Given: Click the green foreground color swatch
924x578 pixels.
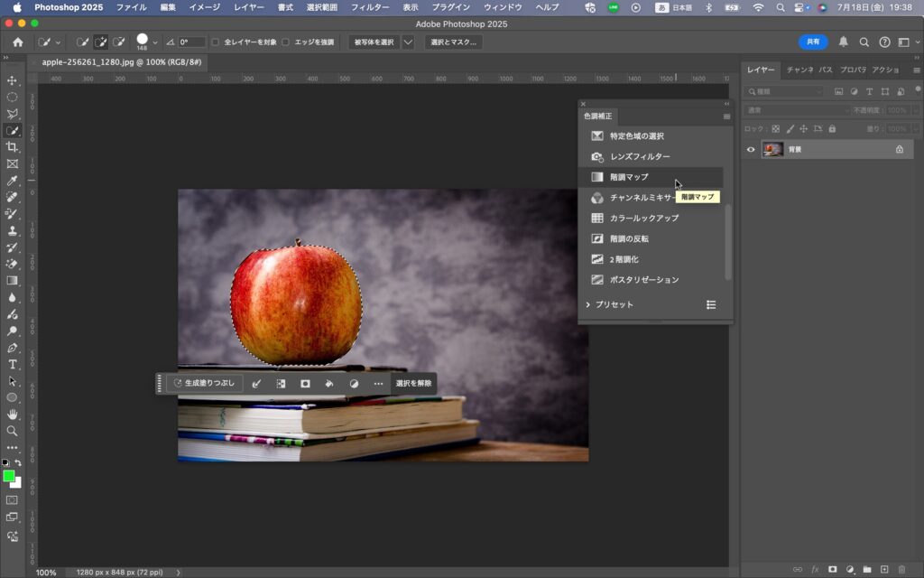Looking at the screenshot, I should tap(8, 477).
